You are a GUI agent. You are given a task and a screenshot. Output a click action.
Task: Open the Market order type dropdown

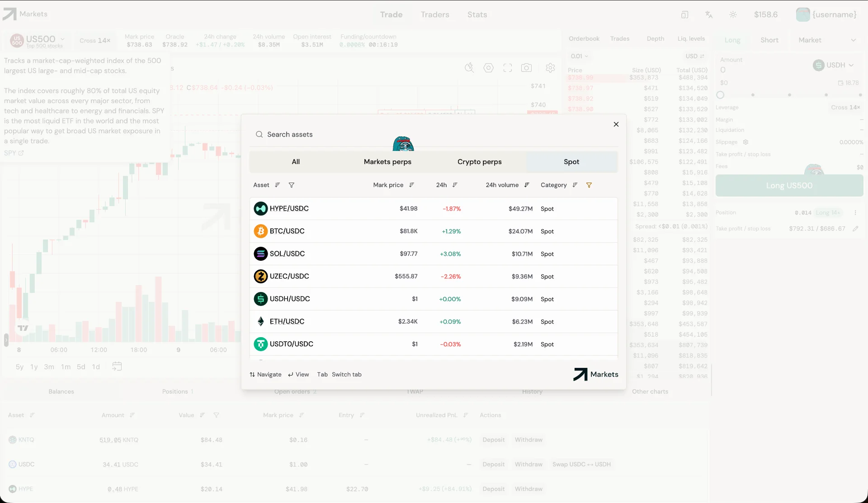(827, 40)
